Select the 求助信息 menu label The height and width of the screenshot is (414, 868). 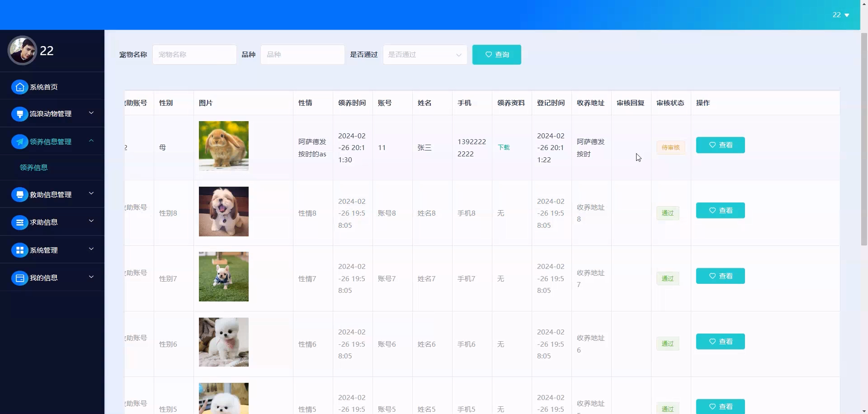43,222
